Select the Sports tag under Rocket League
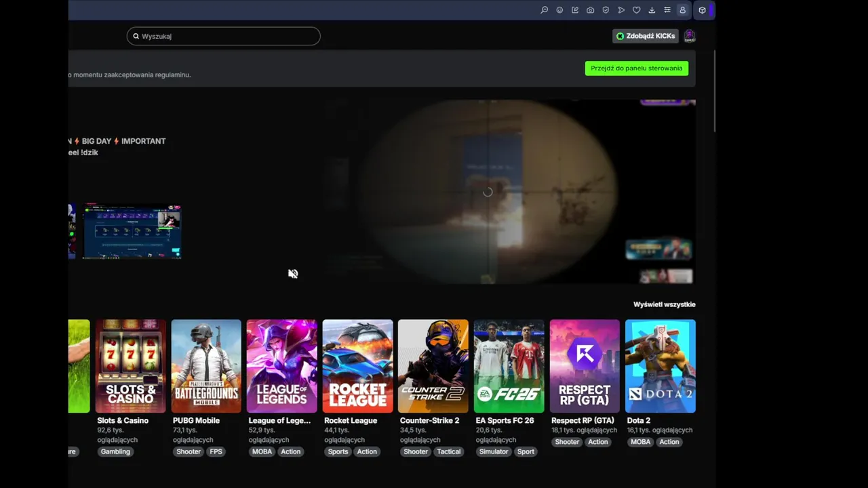 click(x=338, y=451)
